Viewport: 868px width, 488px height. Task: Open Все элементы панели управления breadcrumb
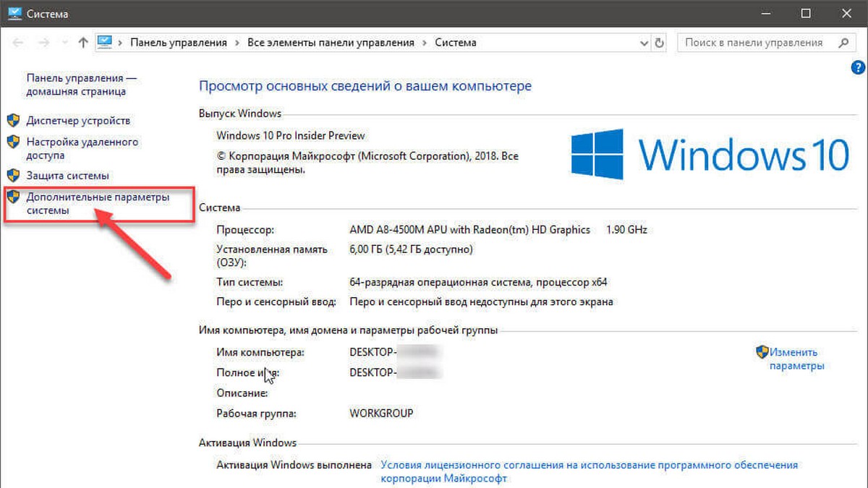coord(331,43)
